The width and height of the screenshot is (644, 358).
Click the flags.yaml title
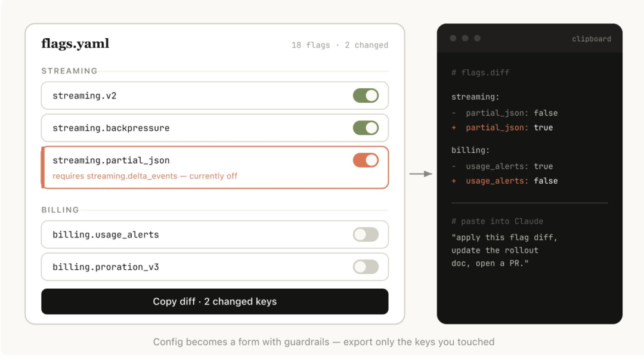pos(75,44)
